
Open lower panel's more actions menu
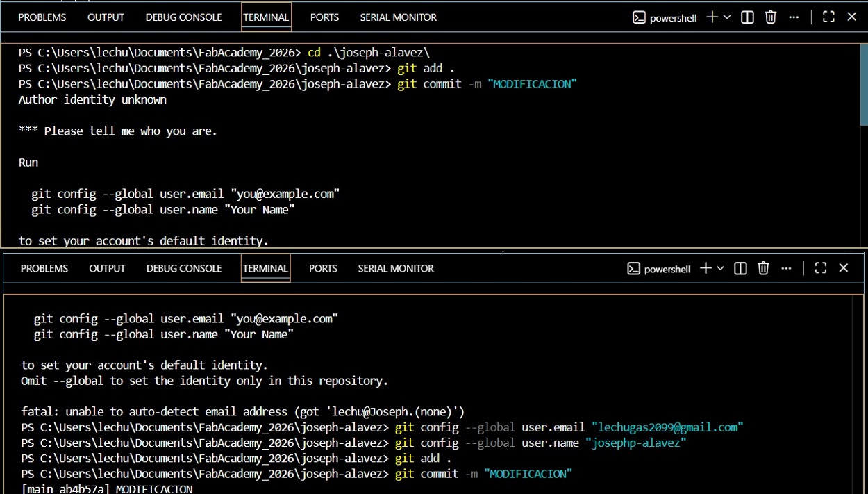pyautogui.click(x=786, y=267)
